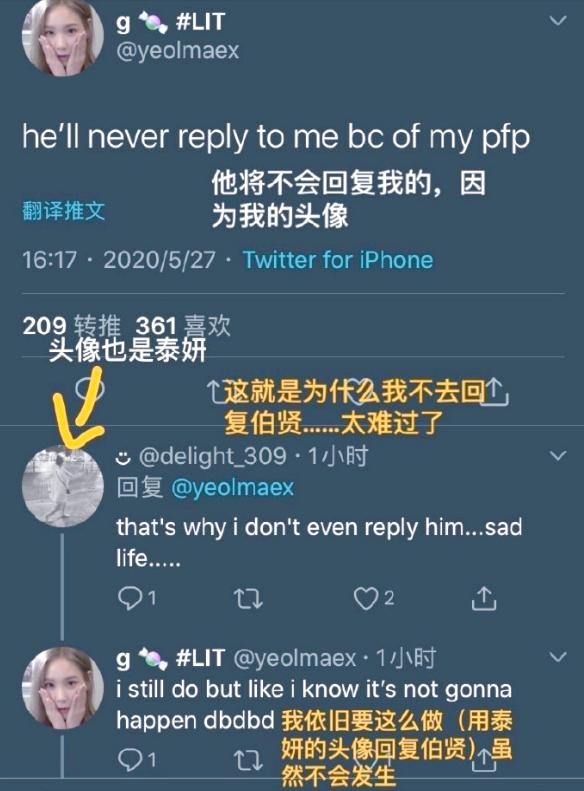Open the Twitter for iPhone source link

(338, 260)
